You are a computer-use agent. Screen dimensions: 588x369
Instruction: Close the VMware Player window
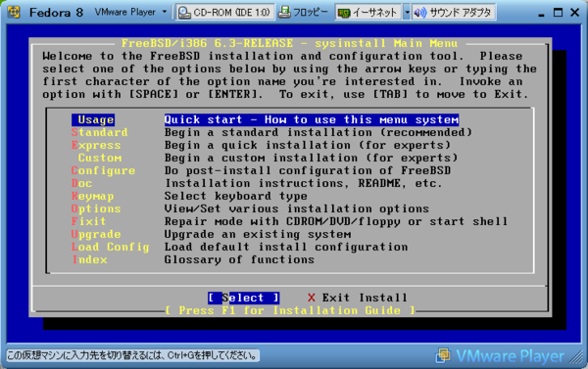point(575,13)
